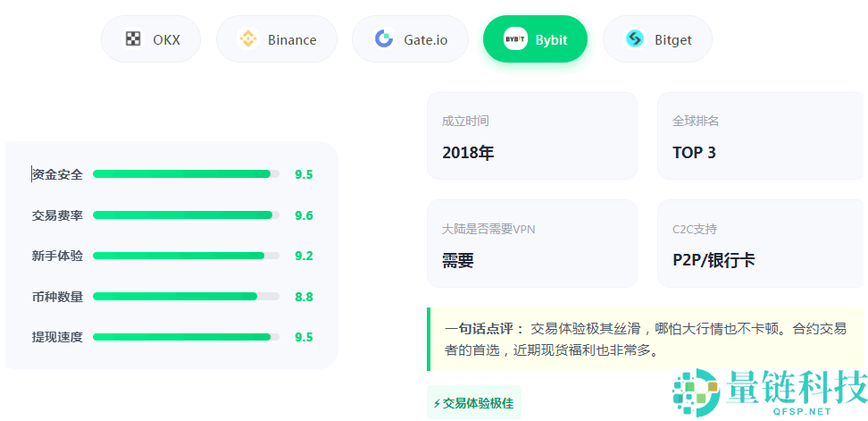868x421 pixels.
Task: Click the 币种数量 rating progress bar
Action: (x=186, y=297)
